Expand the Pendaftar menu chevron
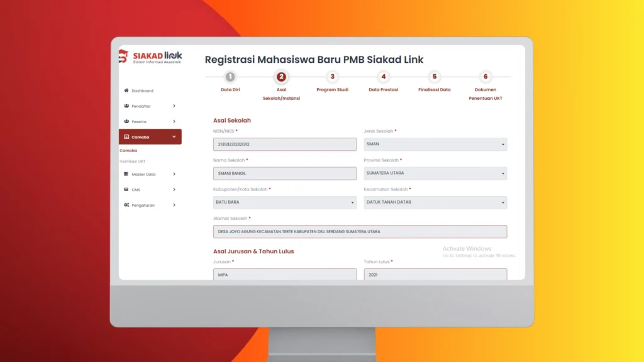Viewport: 644px width, 362px height. click(x=174, y=106)
